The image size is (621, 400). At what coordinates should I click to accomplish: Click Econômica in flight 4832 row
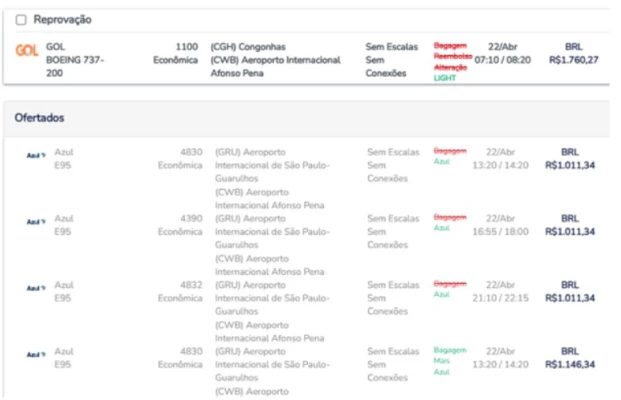pyautogui.click(x=180, y=298)
